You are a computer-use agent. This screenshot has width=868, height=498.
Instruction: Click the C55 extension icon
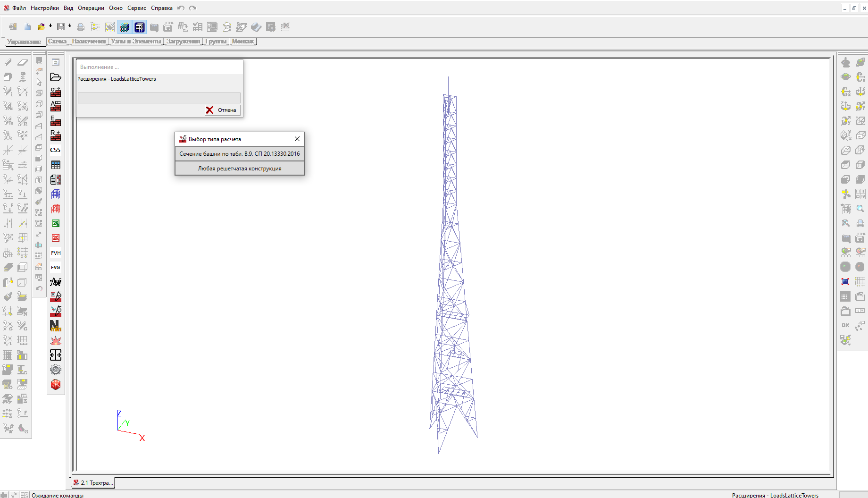56,150
